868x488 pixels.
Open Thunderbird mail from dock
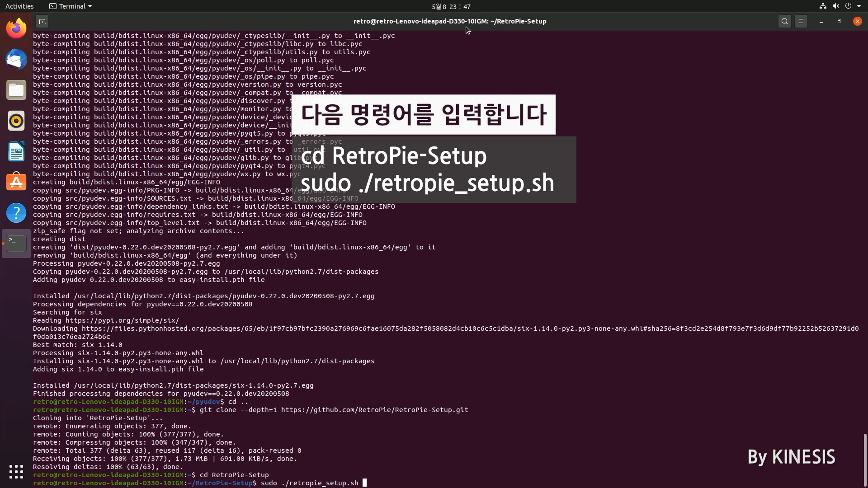tap(16, 60)
